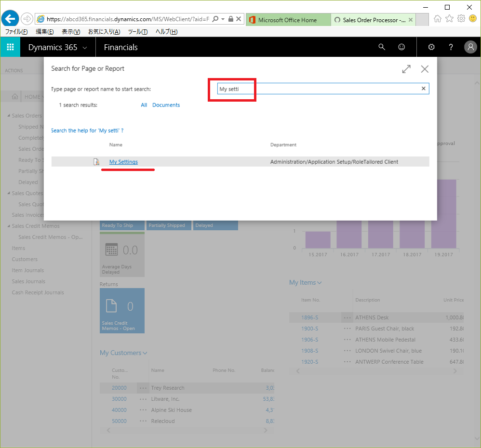Switch to the Microsoft Office Home tab

[x=288, y=20]
